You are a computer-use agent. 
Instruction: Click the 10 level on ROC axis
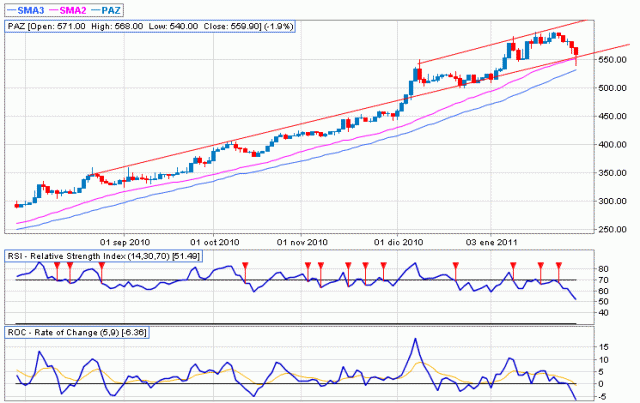(604, 360)
